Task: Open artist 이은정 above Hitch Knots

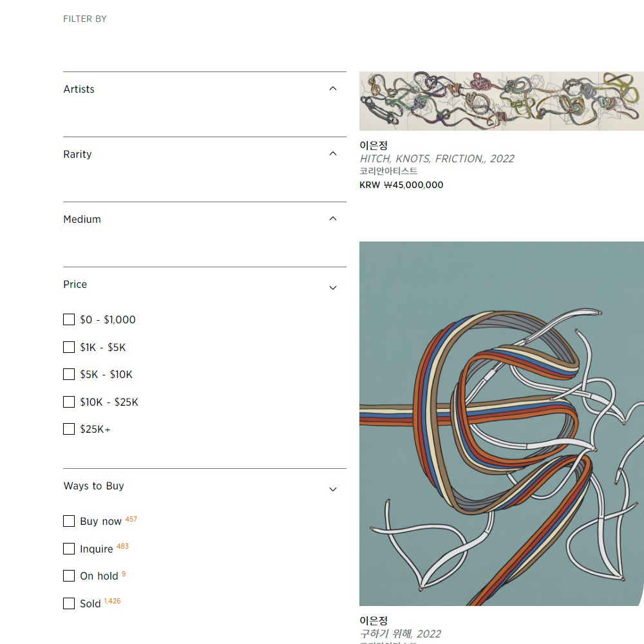Action: pyautogui.click(x=374, y=146)
